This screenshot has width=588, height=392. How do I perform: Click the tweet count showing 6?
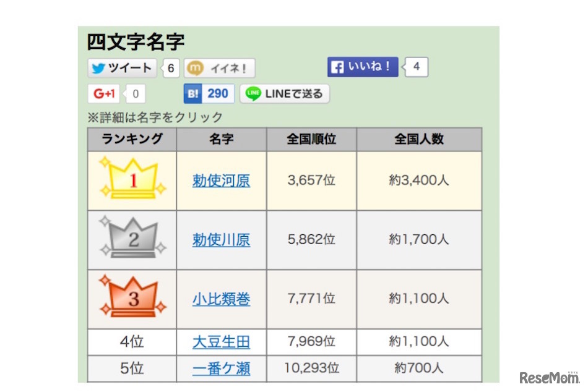170,68
